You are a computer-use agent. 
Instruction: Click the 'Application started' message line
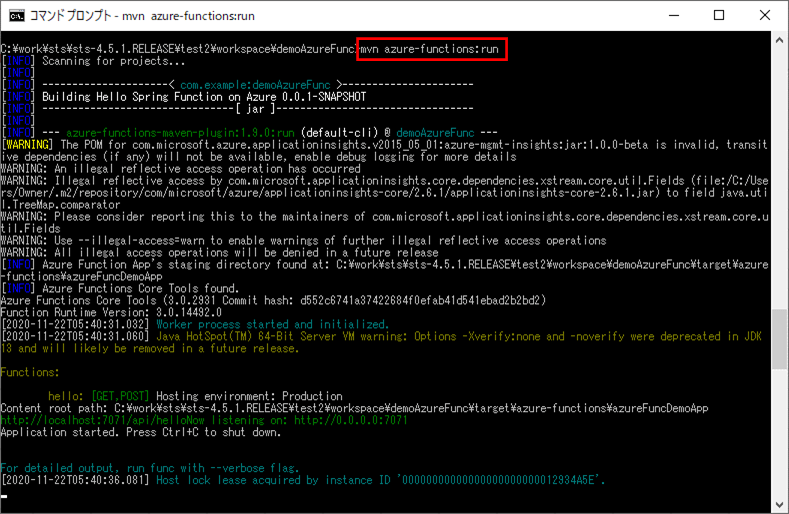(140, 433)
